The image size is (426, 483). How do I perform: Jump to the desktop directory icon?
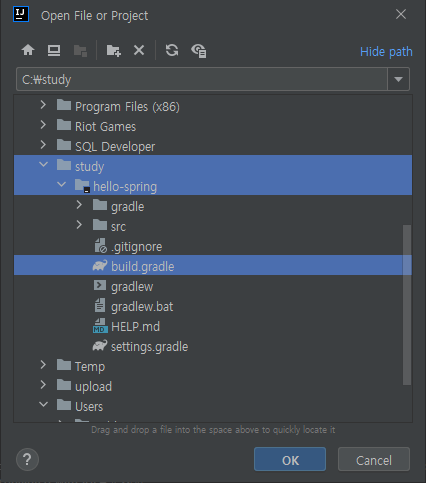[54, 50]
